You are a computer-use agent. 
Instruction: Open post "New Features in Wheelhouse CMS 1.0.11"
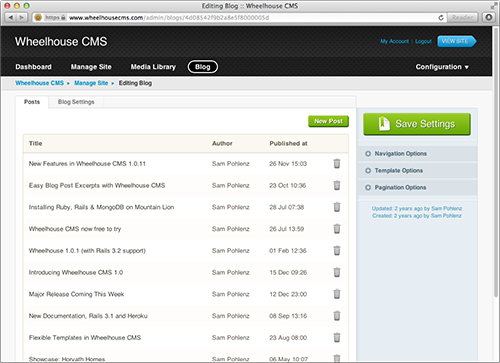[87, 164]
